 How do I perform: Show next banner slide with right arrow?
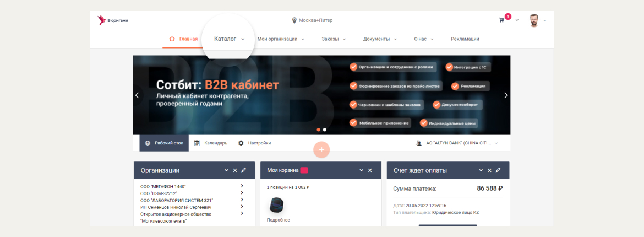tap(506, 95)
